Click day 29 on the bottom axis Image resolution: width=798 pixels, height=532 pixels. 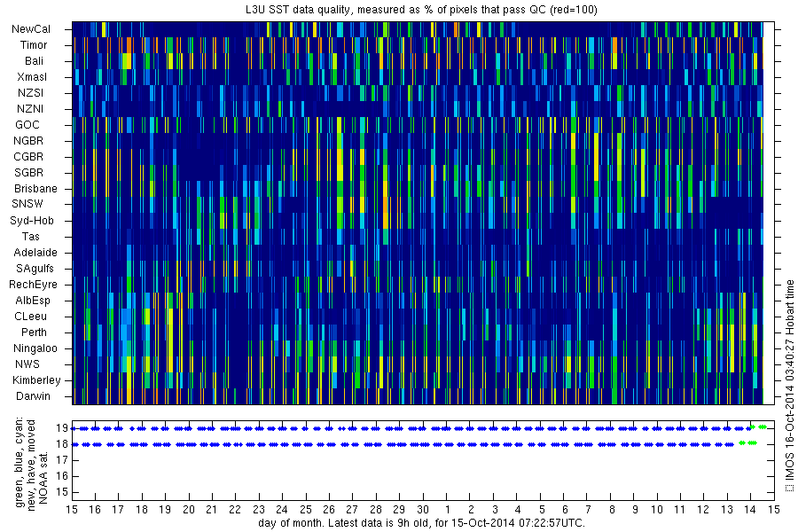coord(400,510)
